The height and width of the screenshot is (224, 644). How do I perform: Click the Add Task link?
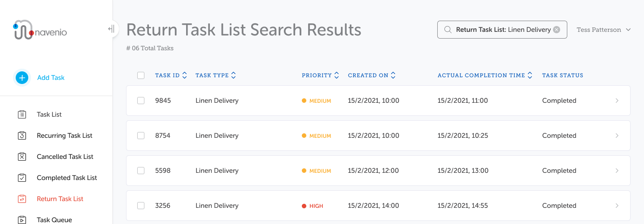(x=51, y=78)
